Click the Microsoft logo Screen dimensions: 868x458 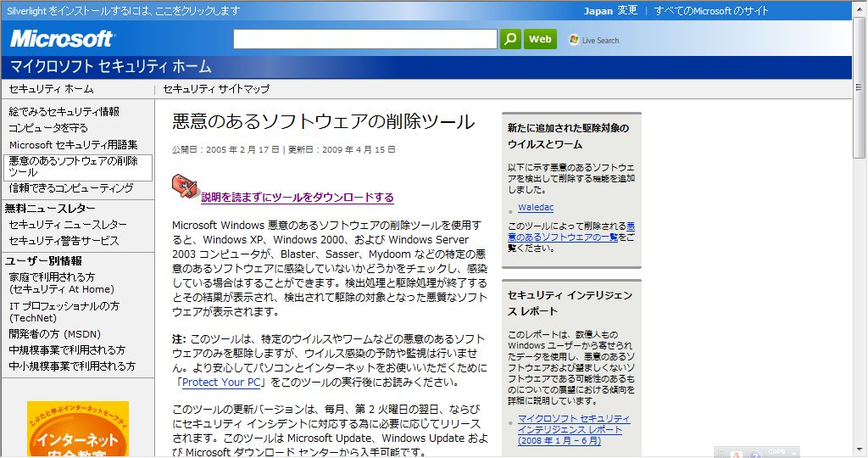pos(61,39)
